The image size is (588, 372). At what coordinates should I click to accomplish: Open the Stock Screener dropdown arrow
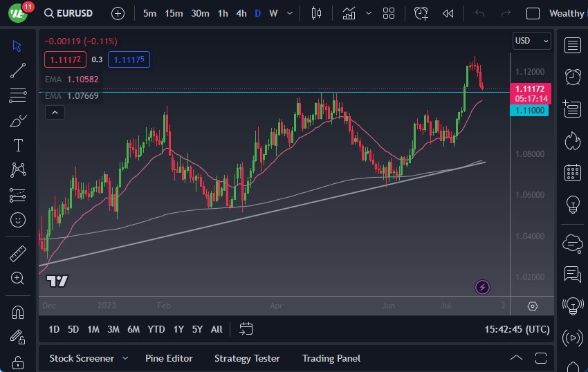[125, 358]
